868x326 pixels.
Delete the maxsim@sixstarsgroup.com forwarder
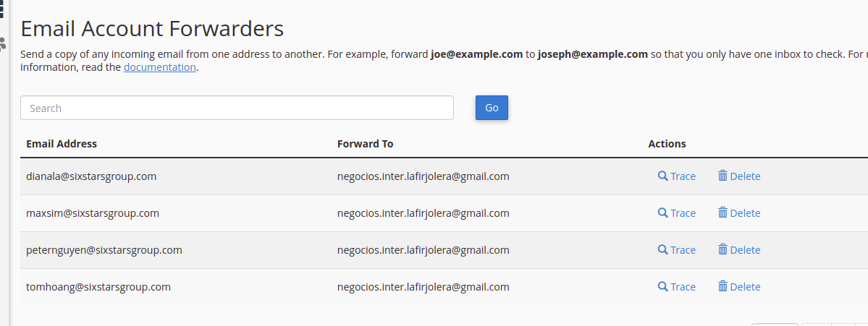coord(739,213)
